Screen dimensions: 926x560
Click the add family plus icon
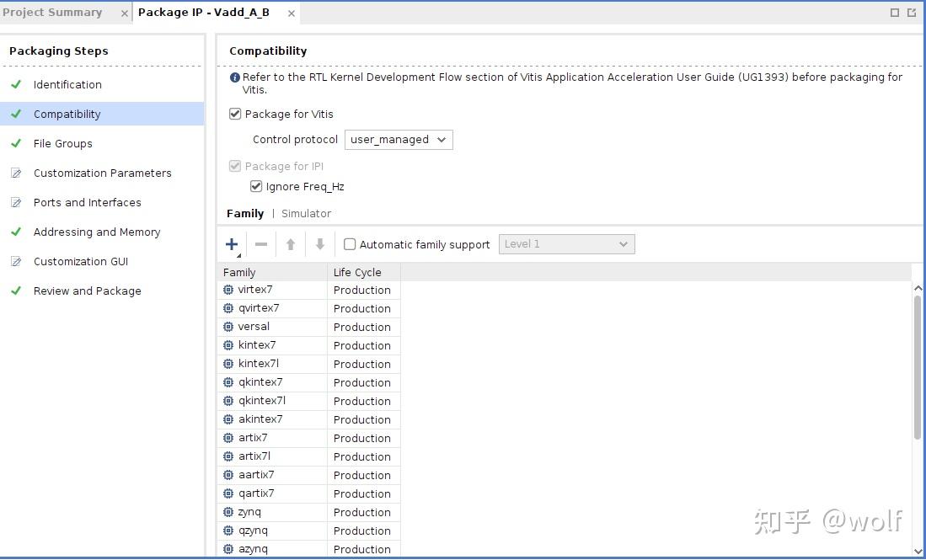coord(232,244)
